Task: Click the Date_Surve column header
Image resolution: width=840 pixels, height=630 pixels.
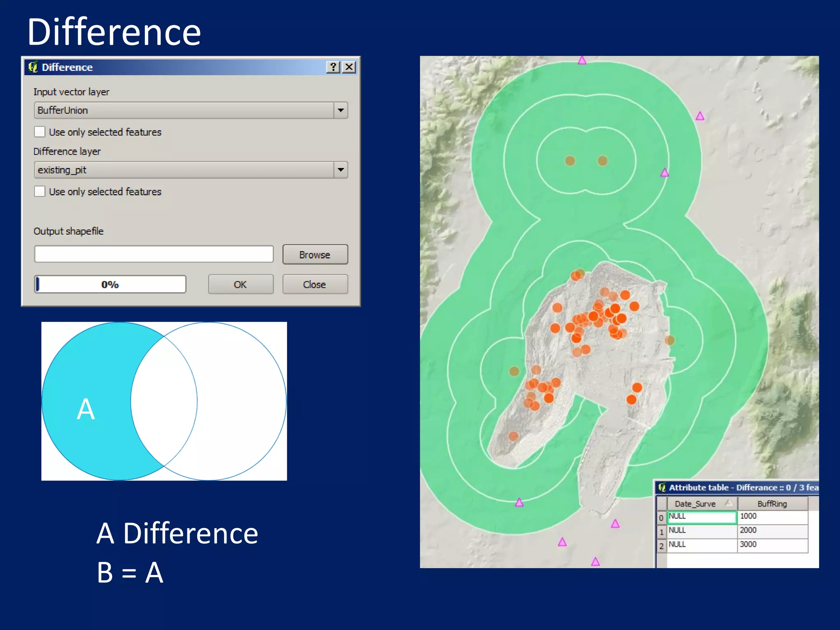Action: tap(695, 504)
